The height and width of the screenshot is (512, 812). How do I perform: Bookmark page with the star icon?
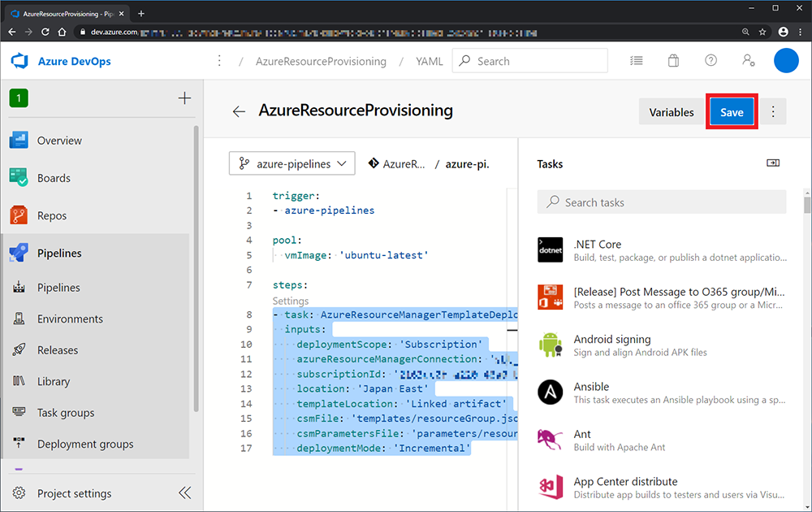pyautogui.click(x=762, y=33)
